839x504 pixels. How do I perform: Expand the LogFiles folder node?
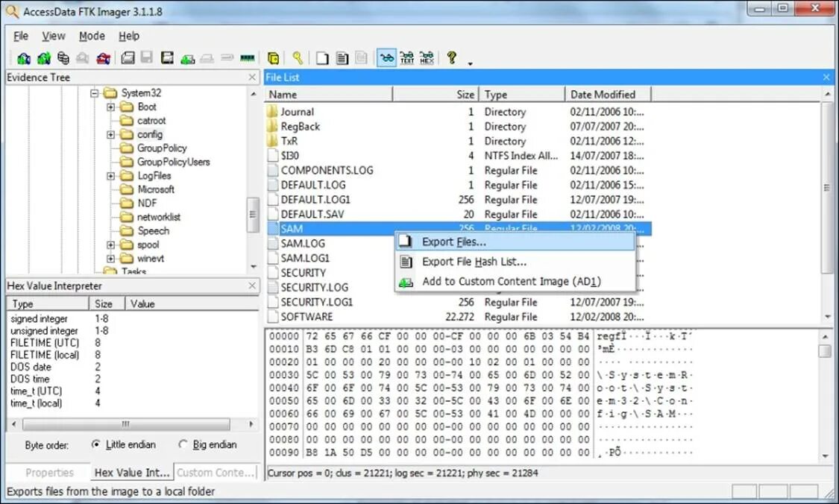(x=111, y=175)
